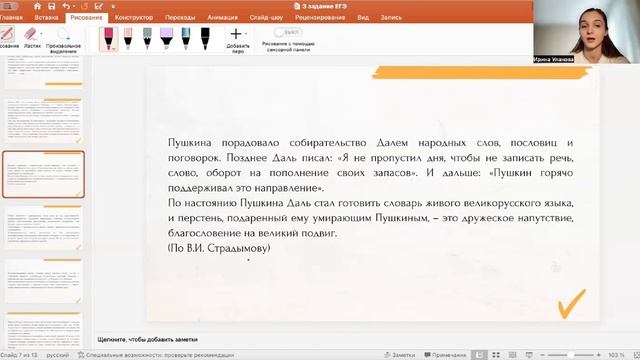Open the Рецензирование tab

320,18
